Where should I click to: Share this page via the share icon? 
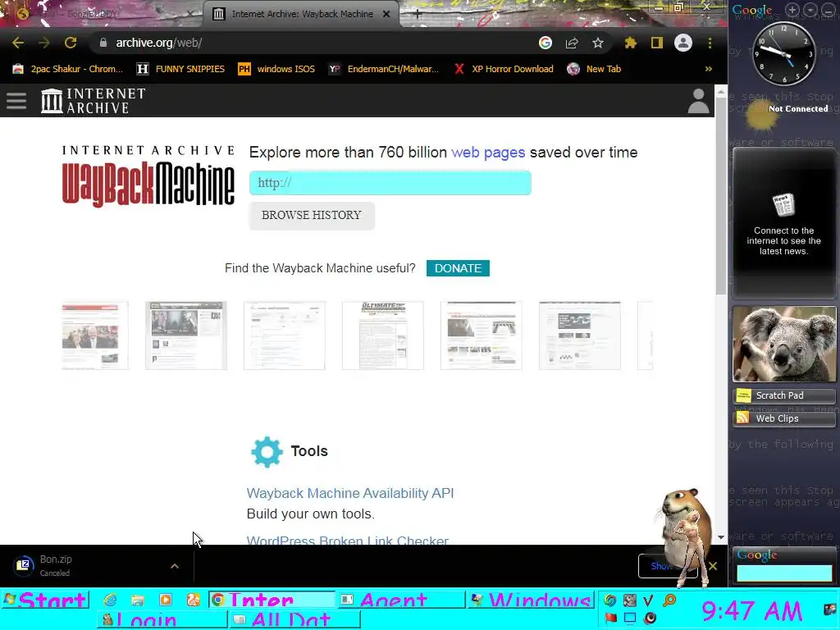click(x=572, y=43)
